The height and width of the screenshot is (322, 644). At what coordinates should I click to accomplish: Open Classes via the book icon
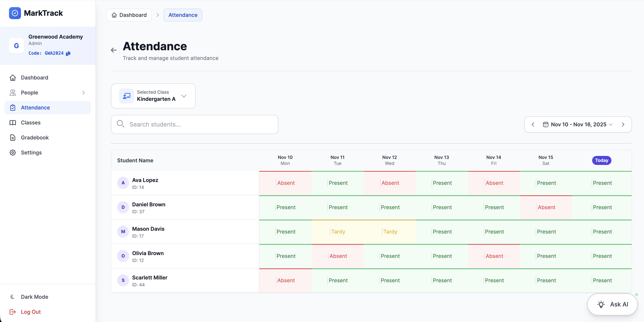13,123
